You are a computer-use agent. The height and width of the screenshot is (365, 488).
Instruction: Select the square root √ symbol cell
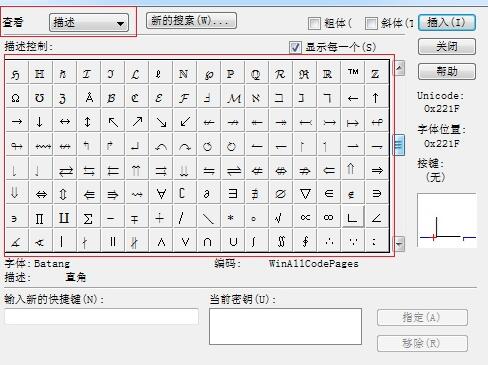point(281,217)
